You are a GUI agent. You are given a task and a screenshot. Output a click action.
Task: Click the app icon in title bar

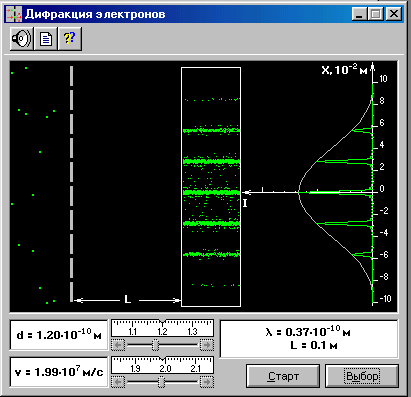pos(14,14)
